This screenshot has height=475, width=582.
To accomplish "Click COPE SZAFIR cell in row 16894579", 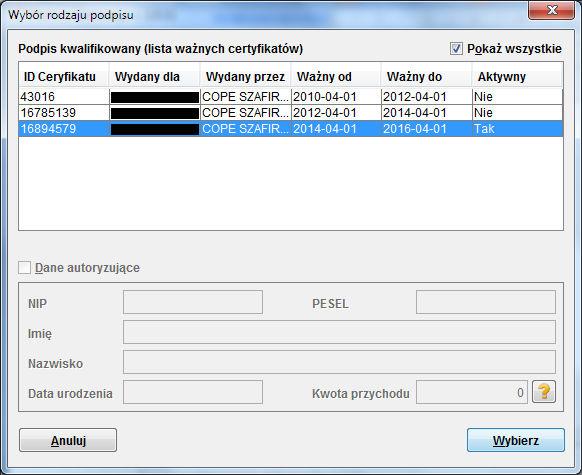I will [245, 129].
